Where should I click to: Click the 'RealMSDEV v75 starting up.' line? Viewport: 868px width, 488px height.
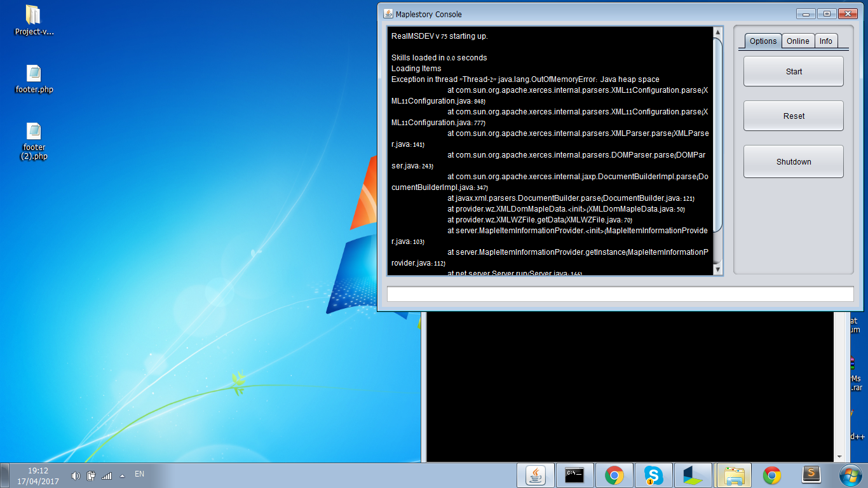click(440, 36)
